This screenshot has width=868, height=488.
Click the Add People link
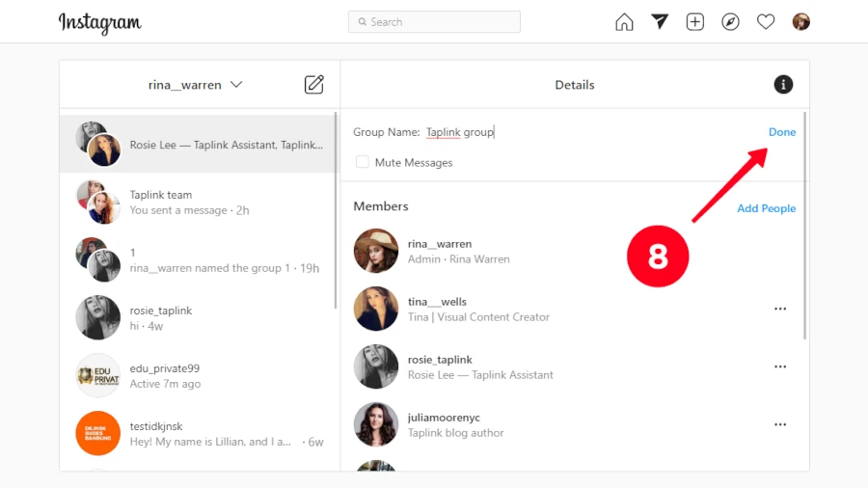coord(766,208)
